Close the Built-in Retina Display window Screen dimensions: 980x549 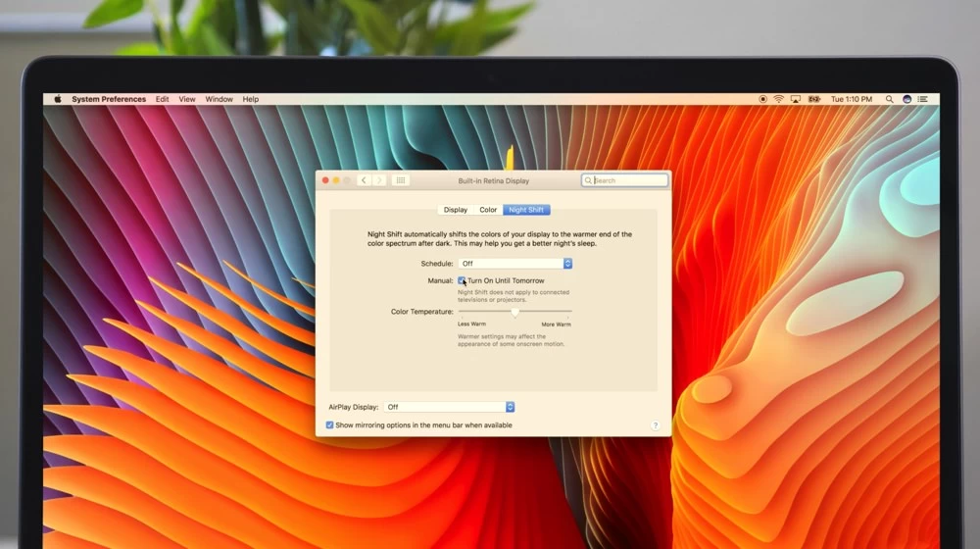coord(325,180)
